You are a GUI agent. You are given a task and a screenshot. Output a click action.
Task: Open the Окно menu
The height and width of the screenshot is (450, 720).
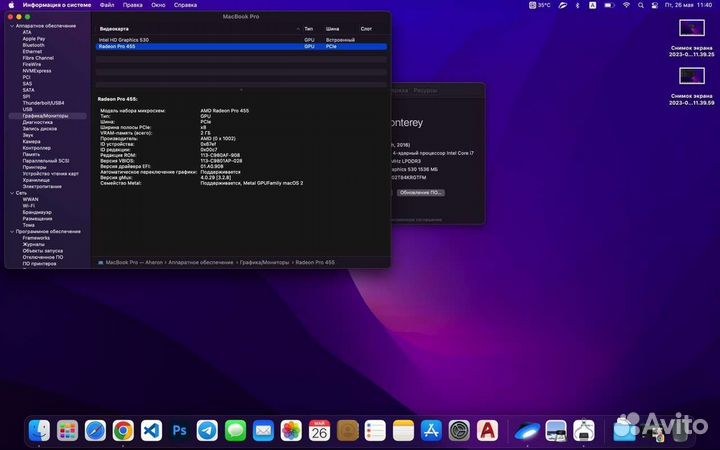[158, 5]
